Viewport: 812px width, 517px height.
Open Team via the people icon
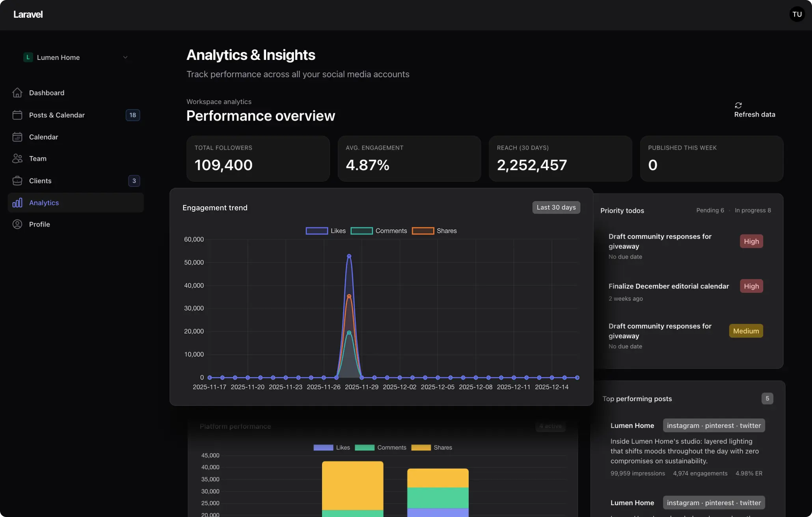(x=17, y=158)
